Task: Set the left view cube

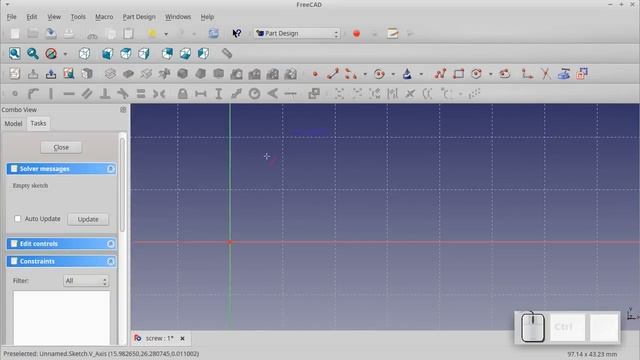Action: (203, 53)
